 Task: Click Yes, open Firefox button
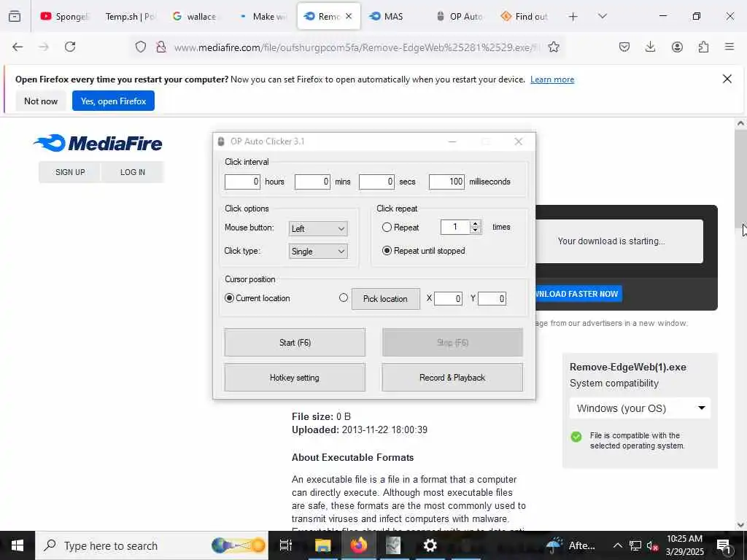[x=113, y=101]
